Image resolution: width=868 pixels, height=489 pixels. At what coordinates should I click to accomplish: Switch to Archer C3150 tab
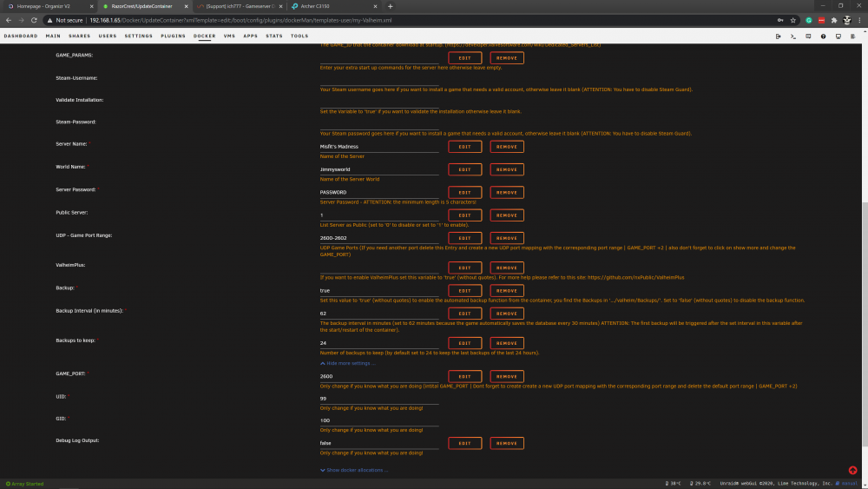click(334, 6)
